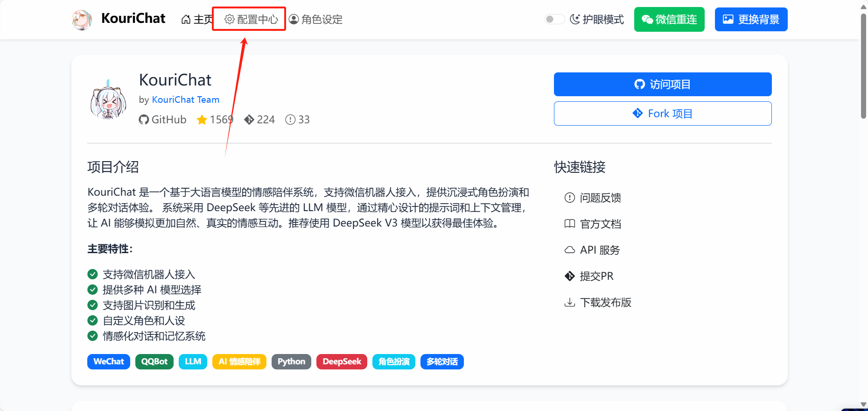
Task: Click the 微信重连 green button
Action: pos(669,20)
